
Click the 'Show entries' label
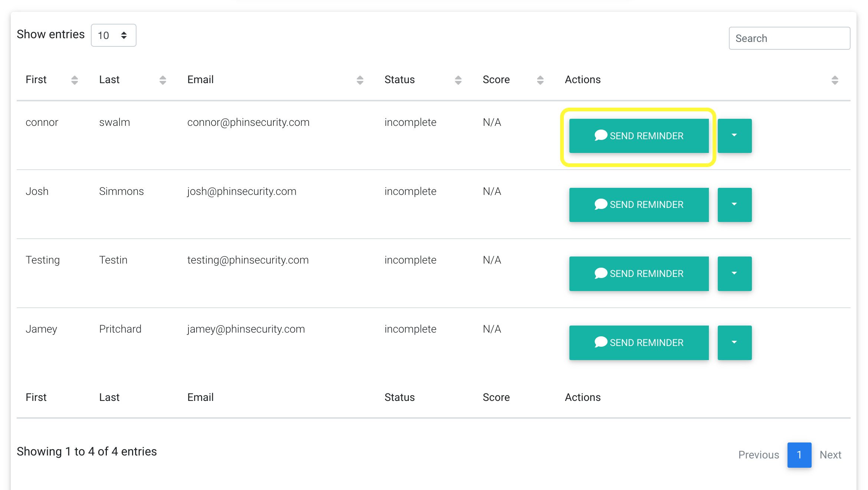click(51, 35)
